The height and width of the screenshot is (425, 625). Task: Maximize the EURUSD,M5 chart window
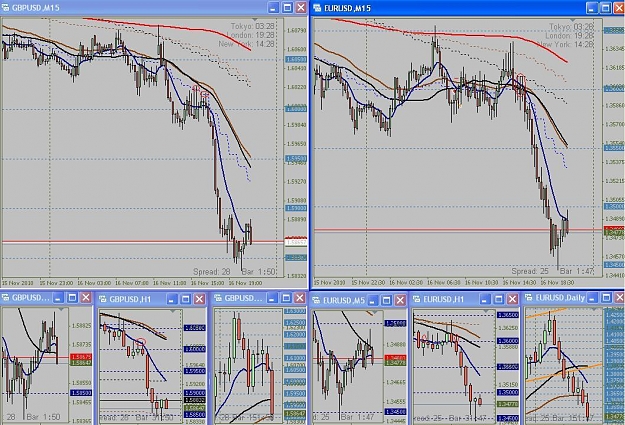pos(386,300)
